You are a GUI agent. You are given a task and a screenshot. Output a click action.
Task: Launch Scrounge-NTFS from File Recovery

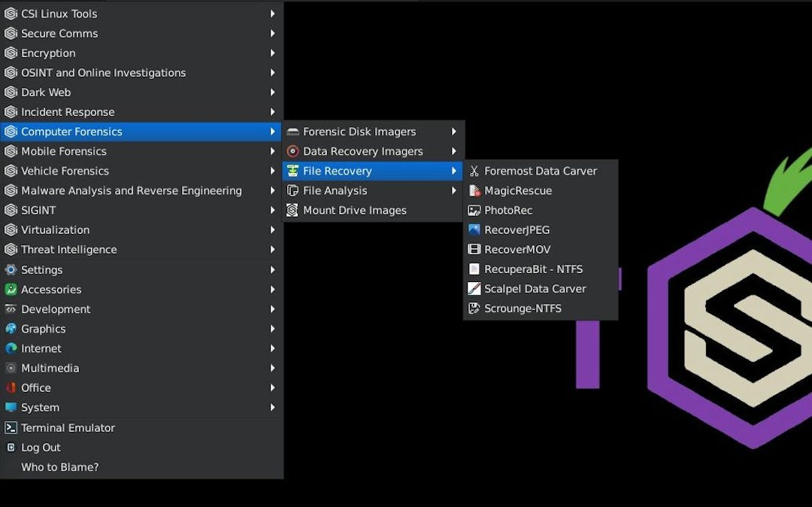coord(523,308)
